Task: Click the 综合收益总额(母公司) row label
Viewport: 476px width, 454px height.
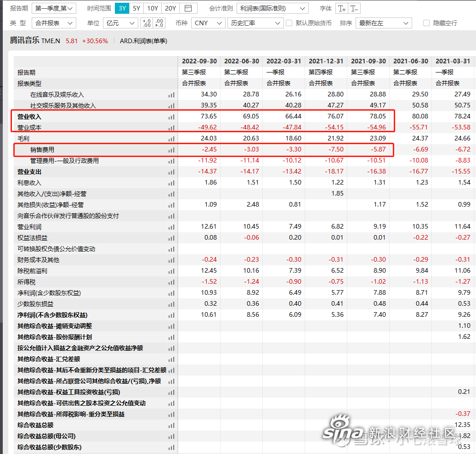Action: [x=46, y=436]
